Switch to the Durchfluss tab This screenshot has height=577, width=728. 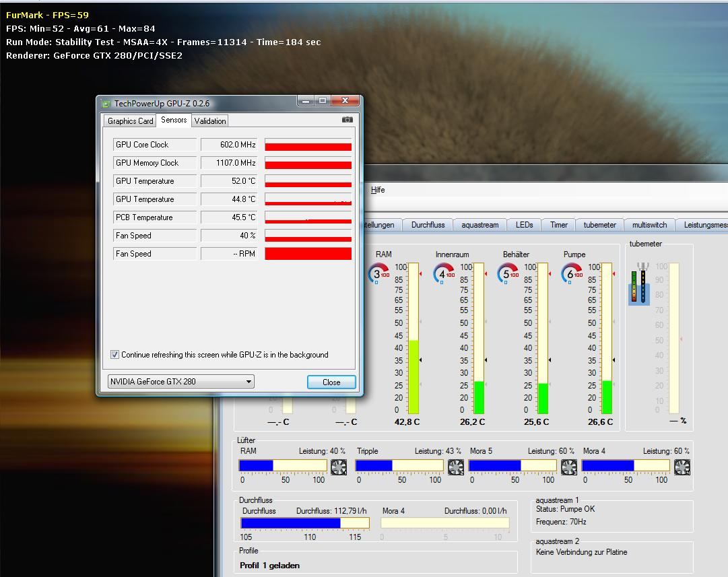428,225
